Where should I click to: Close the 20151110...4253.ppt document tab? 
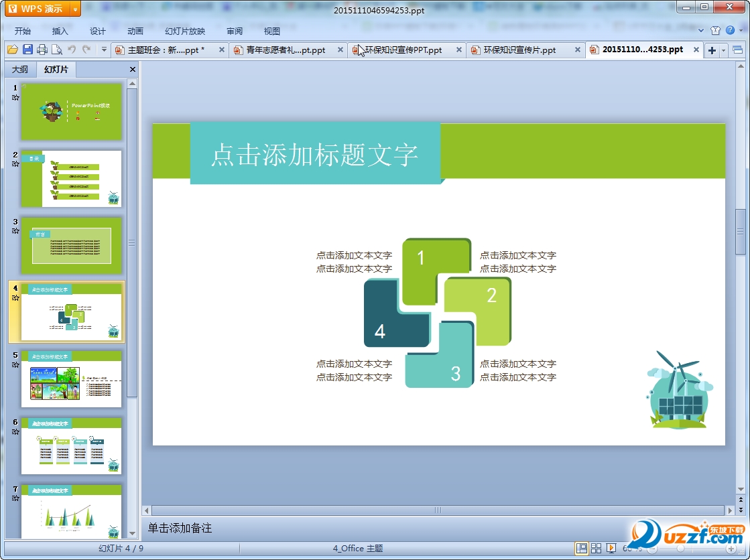tap(696, 50)
